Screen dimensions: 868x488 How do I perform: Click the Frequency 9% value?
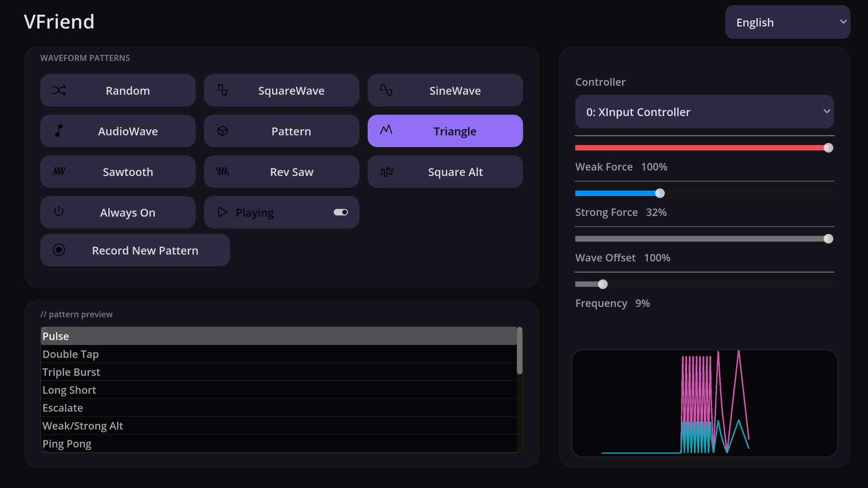click(x=642, y=303)
